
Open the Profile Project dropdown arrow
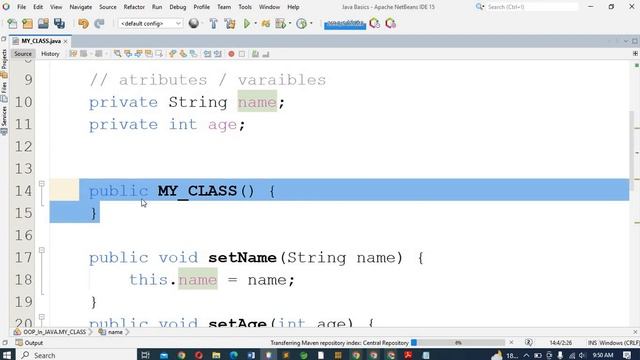click(290, 24)
